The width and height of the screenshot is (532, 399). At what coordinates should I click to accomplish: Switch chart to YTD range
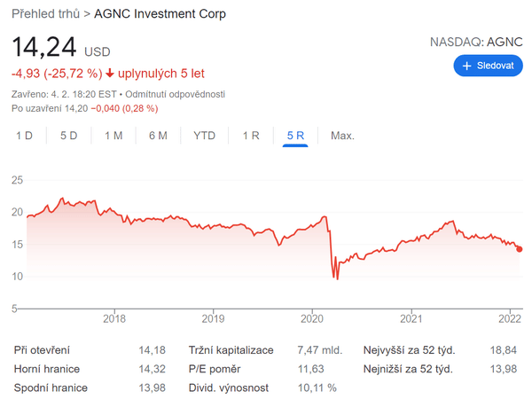click(x=205, y=136)
